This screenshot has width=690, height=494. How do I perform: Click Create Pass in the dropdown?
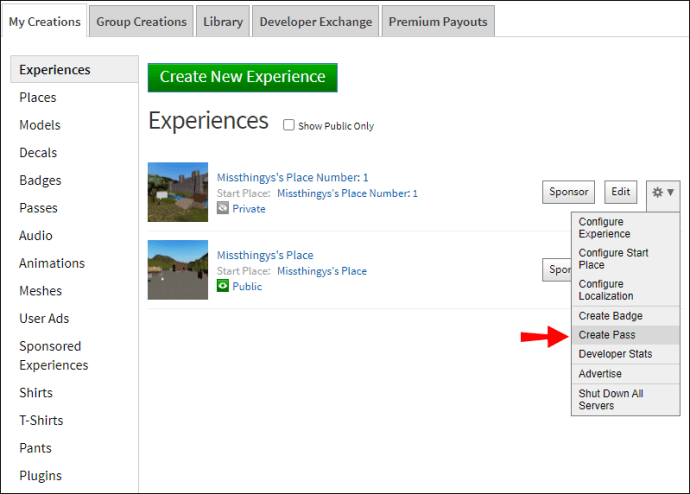click(x=625, y=335)
